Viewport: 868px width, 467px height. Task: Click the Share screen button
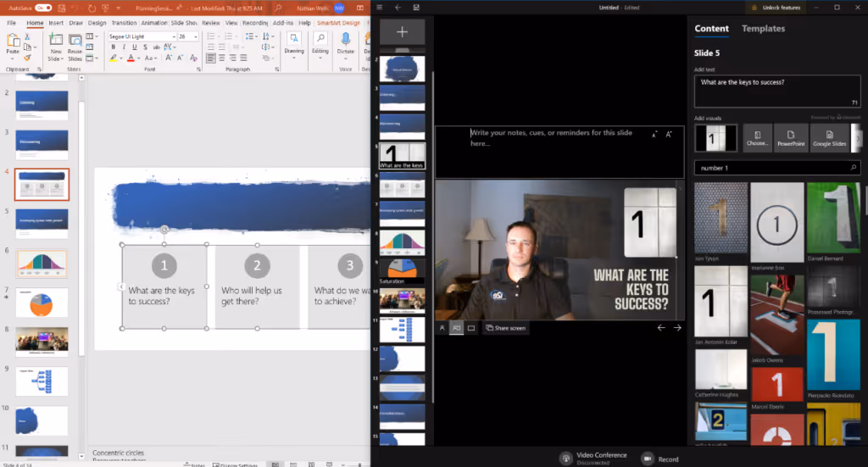(x=505, y=328)
